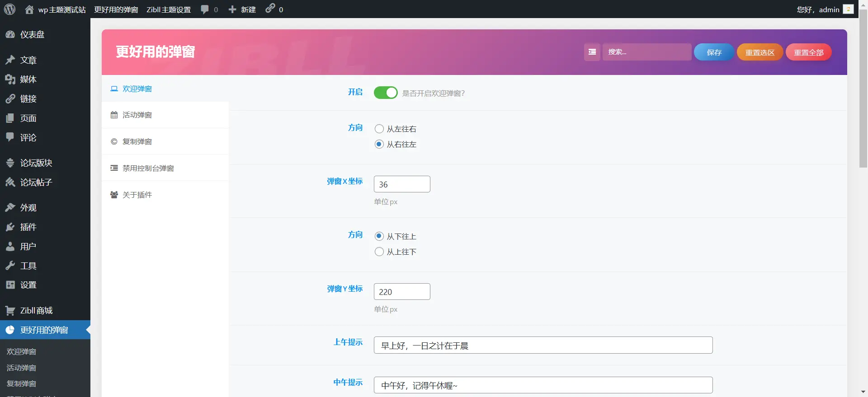Viewport: 868px width, 397px height.
Task: Click the comments bubble icon in admin bar
Action: click(x=205, y=9)
